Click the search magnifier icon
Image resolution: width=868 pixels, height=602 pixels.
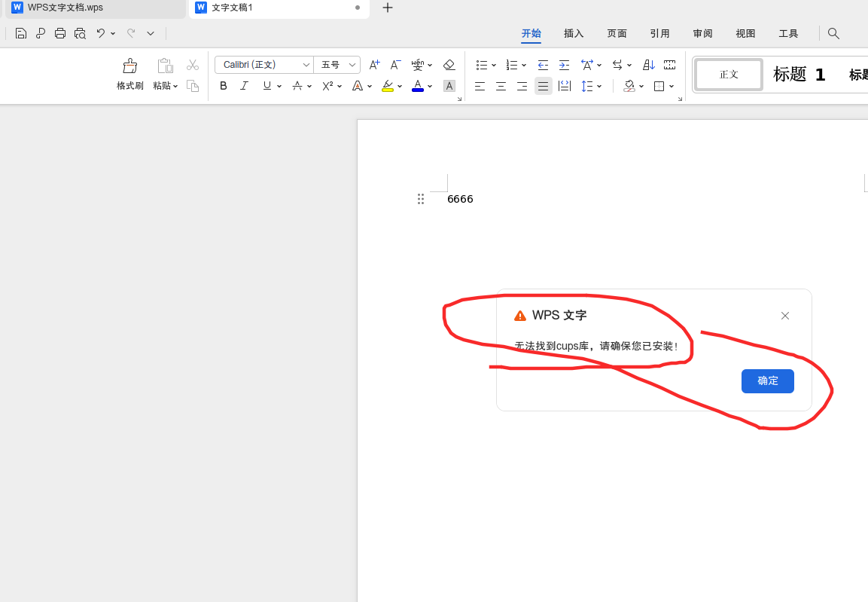833,34
